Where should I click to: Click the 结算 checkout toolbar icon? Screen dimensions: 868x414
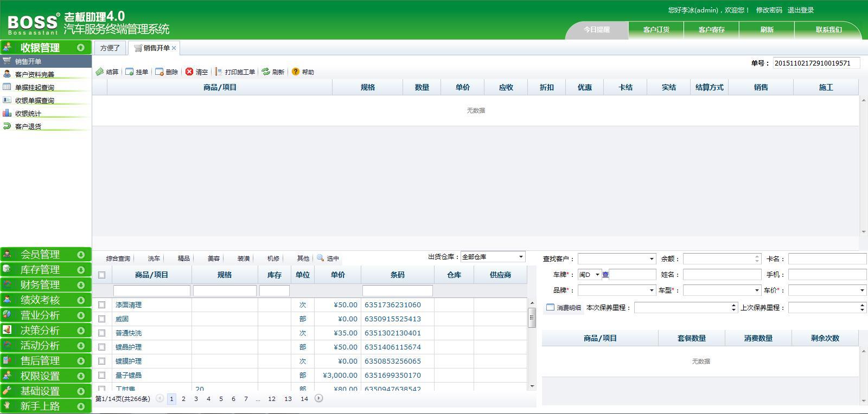(100, 72)
